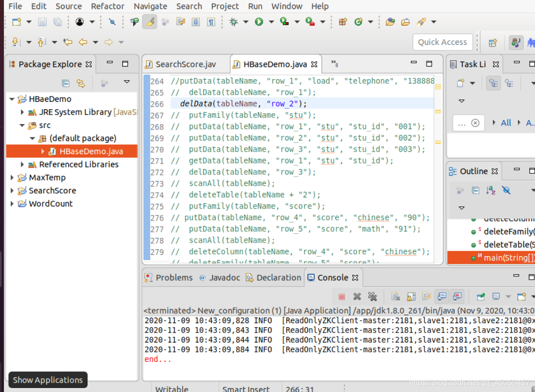Click the New Java Class icon
535x392 pixels.
click(x=358, y=22)
